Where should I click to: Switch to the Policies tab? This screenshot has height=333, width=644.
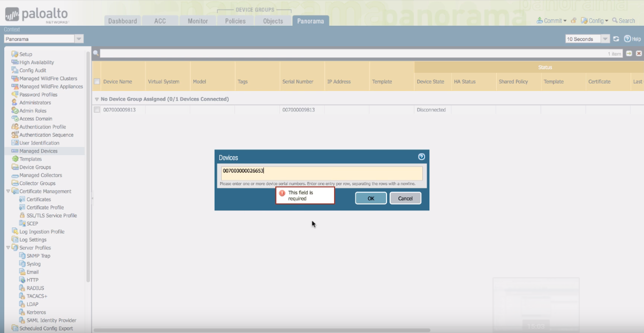235,21
